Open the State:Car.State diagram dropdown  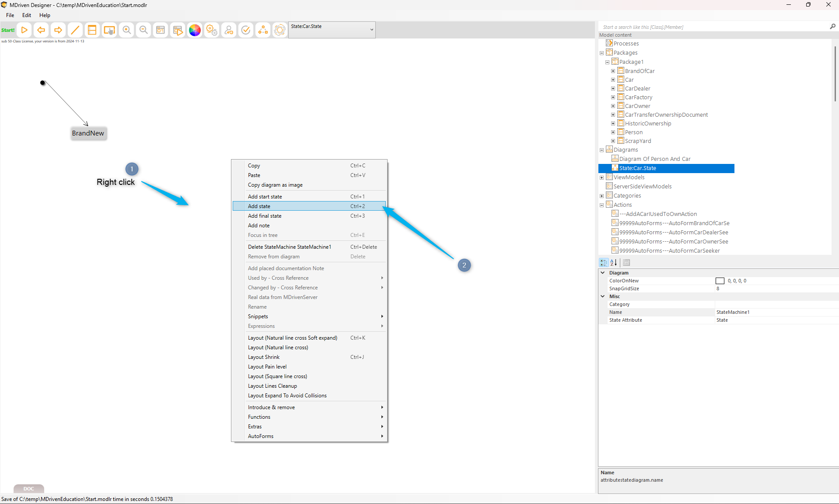371,30
